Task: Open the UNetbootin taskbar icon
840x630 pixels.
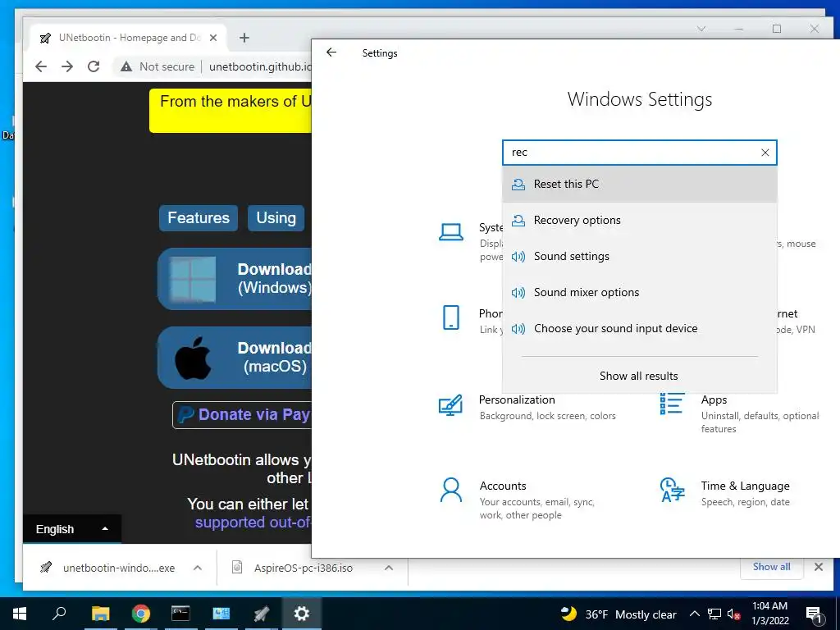Action: coord(262,614)
